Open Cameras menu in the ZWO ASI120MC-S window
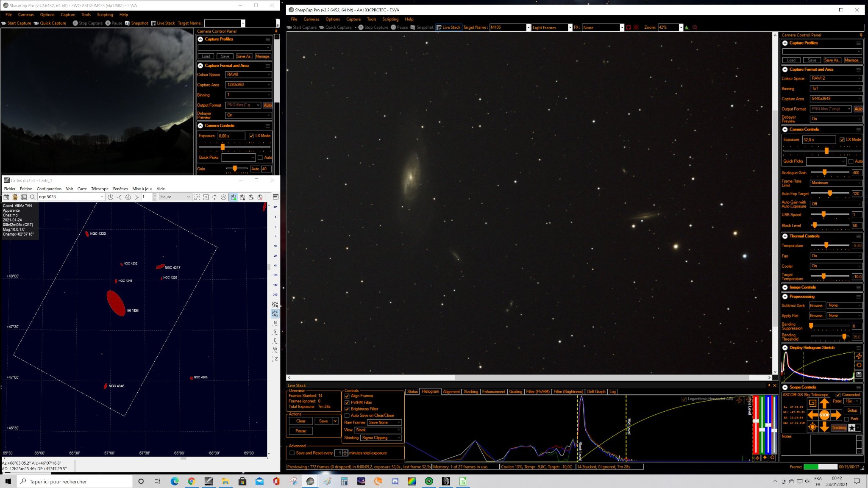 (26, 15)
